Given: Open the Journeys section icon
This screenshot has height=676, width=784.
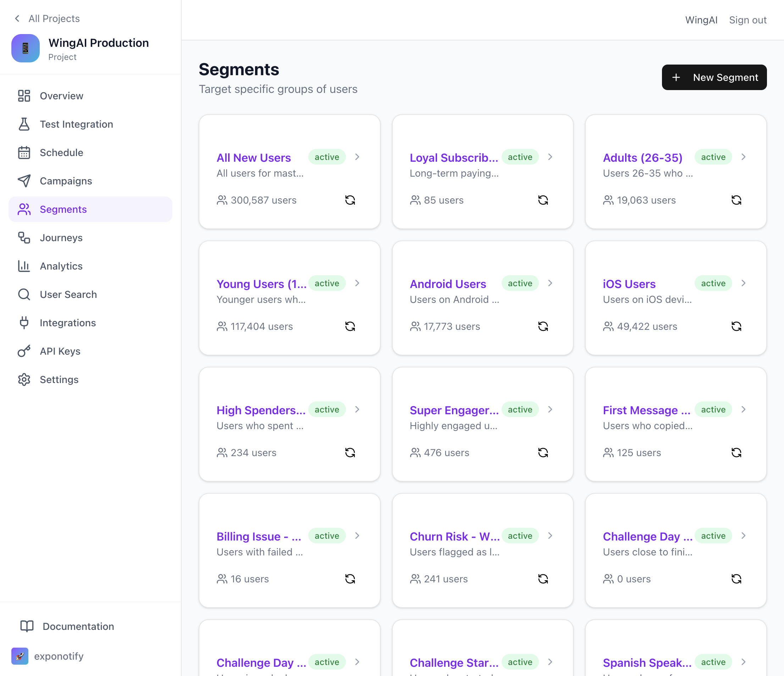Looking at the screenshot, I should pyautogui.click(x=24, y=238).
